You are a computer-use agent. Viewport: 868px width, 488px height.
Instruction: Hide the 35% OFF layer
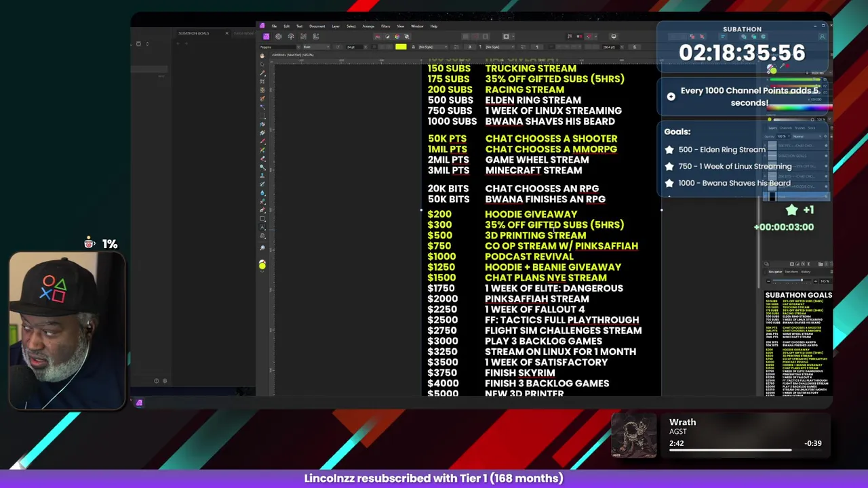826,166
